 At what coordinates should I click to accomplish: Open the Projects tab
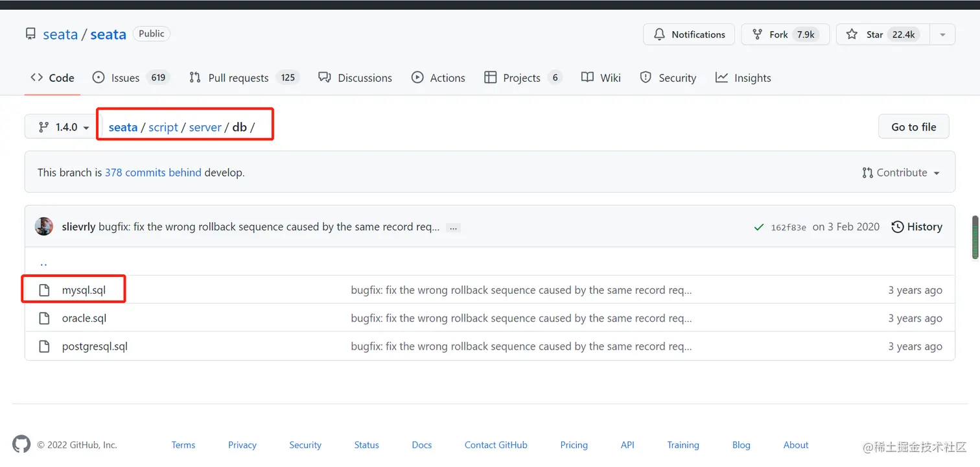tap(523, 78)
